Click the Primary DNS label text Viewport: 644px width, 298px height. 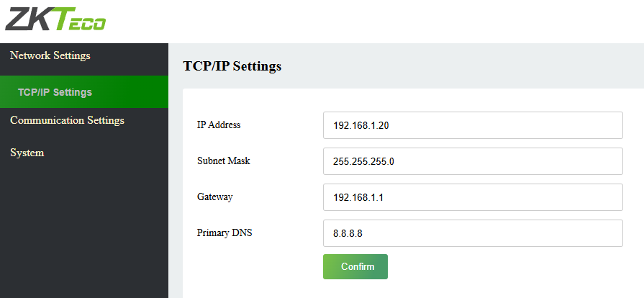(x=225, y=233)
